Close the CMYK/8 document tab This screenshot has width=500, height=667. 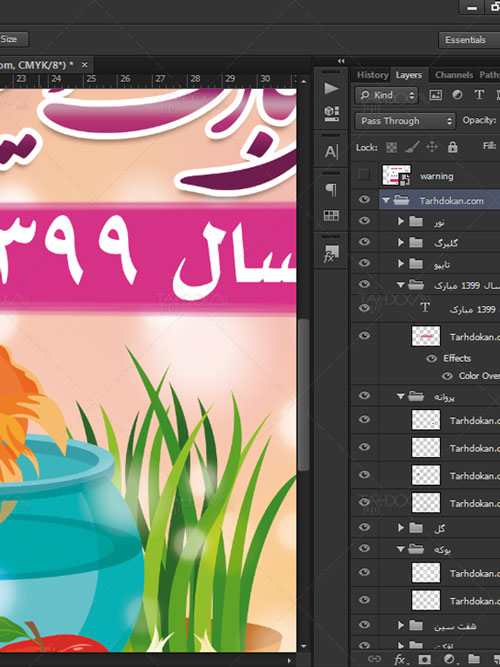pyautogui.click(x=84, y=65)
